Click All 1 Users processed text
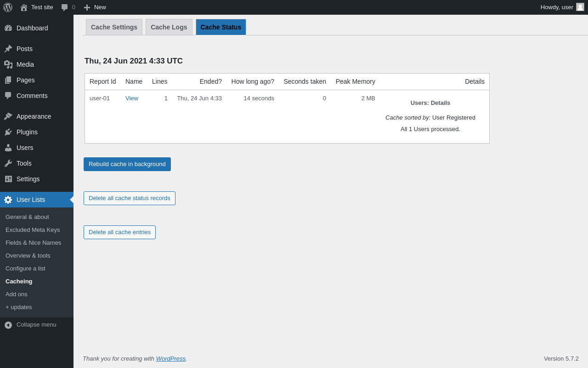This screenshot has width=588, height=368. click(430, 129)
